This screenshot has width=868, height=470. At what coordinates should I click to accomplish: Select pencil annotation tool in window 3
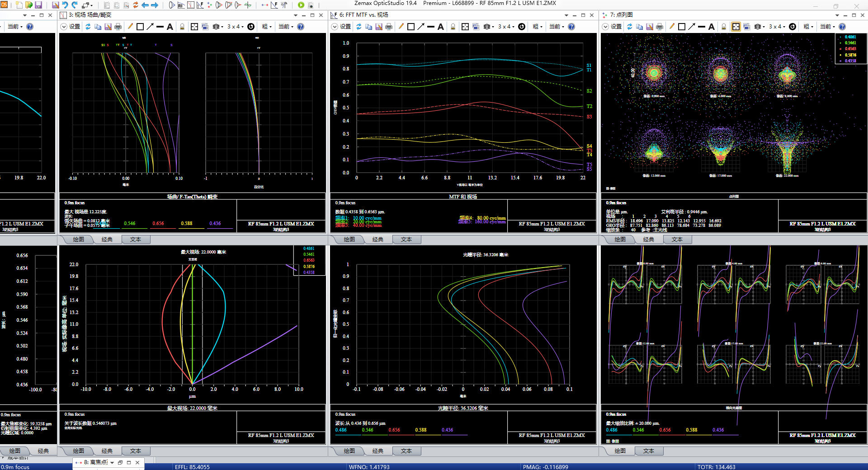tap(130, 27)
